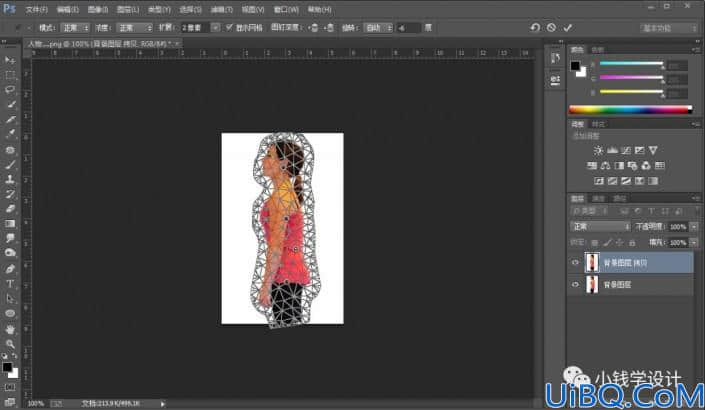Select the Eraser tool

pyautogui.click(x=10, y=209)
